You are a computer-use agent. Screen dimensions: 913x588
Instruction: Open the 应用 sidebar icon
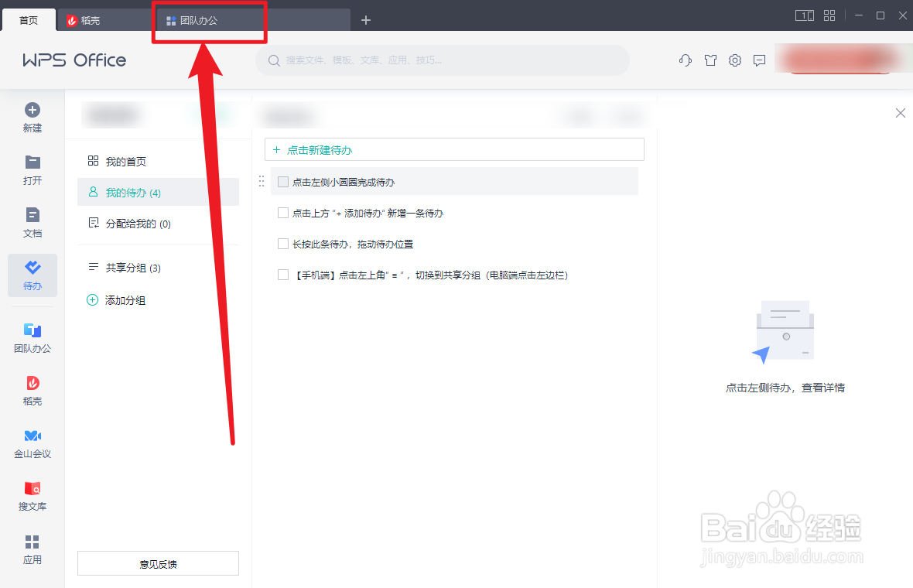32,549
